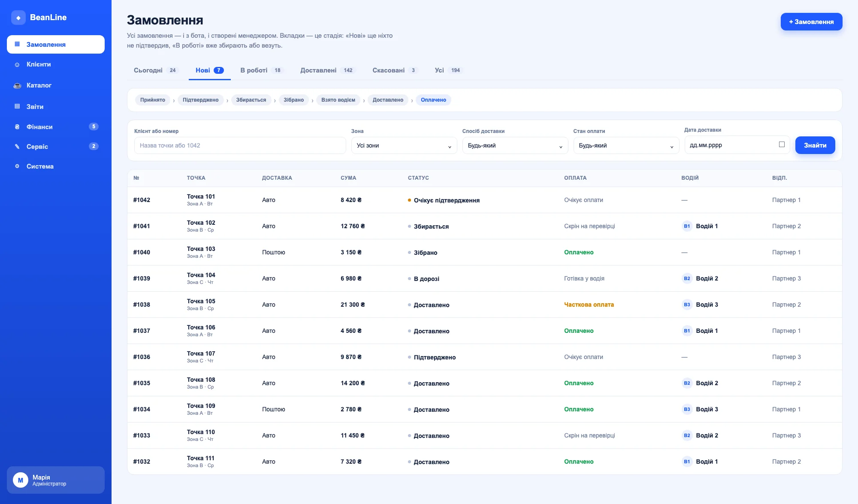Click the Замовлення grid icon in sidebar
Screen dimensions: 858x504
point(17,44)
